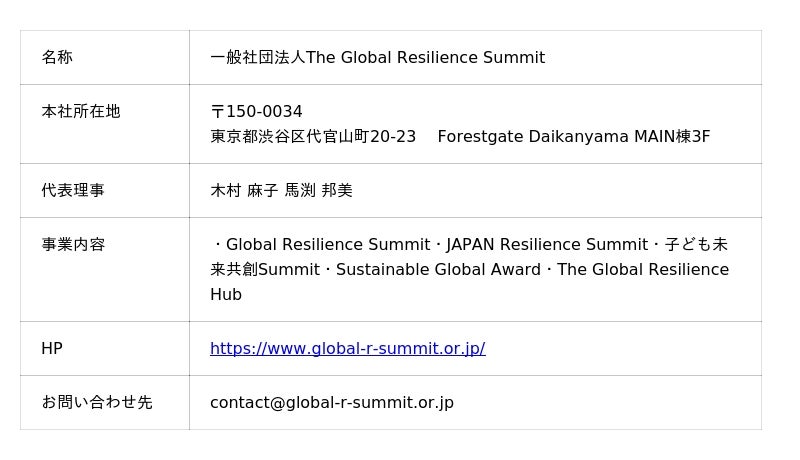Click the 名称 row label
800x460 pixels.
(57, 58)
